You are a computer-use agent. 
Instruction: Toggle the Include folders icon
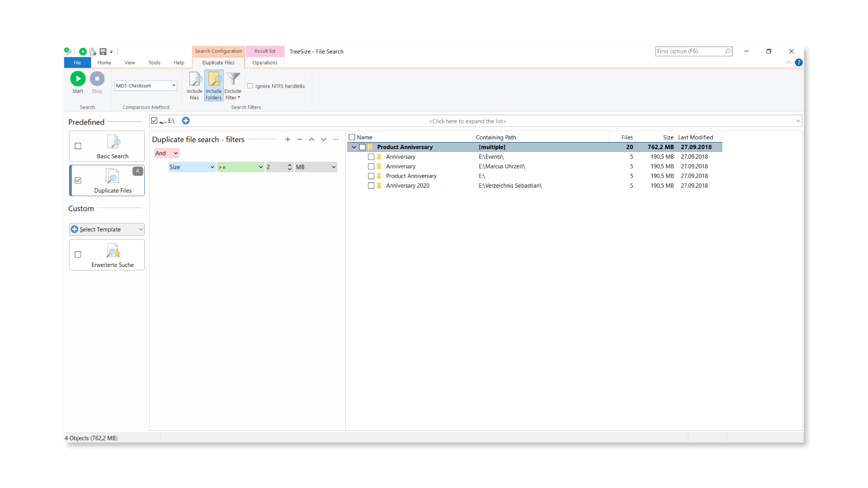[214, 80]
